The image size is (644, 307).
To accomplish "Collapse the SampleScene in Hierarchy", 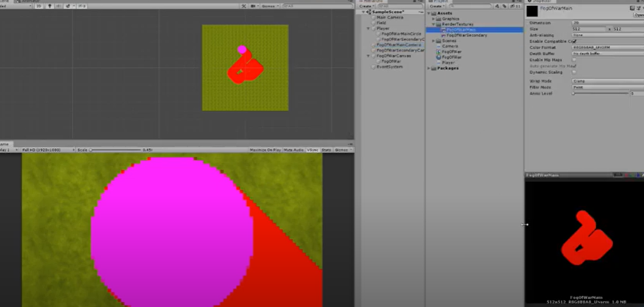I will (x=363, y=12).
